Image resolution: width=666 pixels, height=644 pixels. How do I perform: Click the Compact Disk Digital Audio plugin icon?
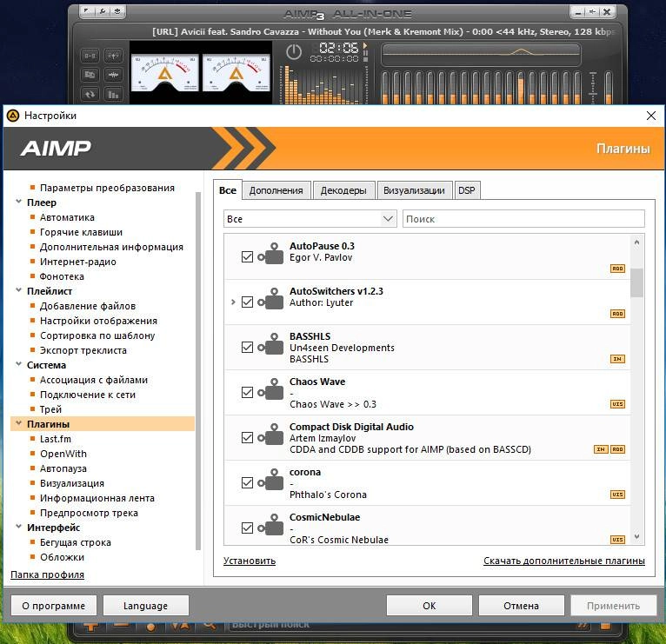click(271, 435)
